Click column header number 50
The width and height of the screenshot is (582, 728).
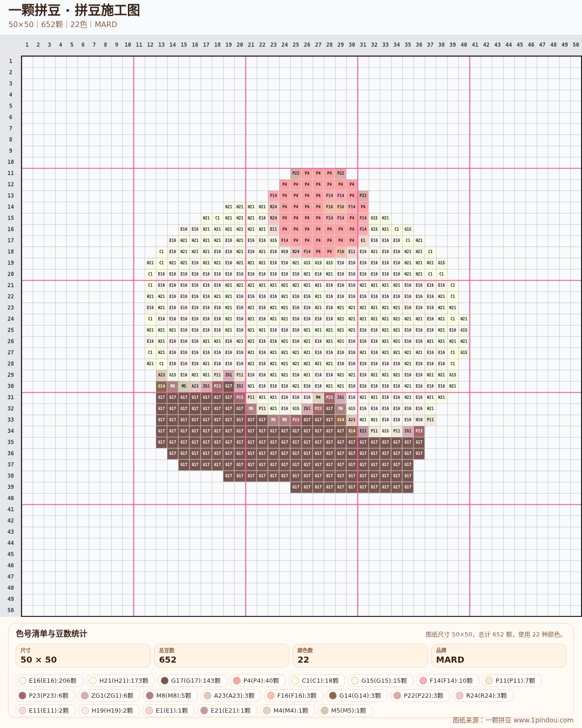(x=576, y=45)
